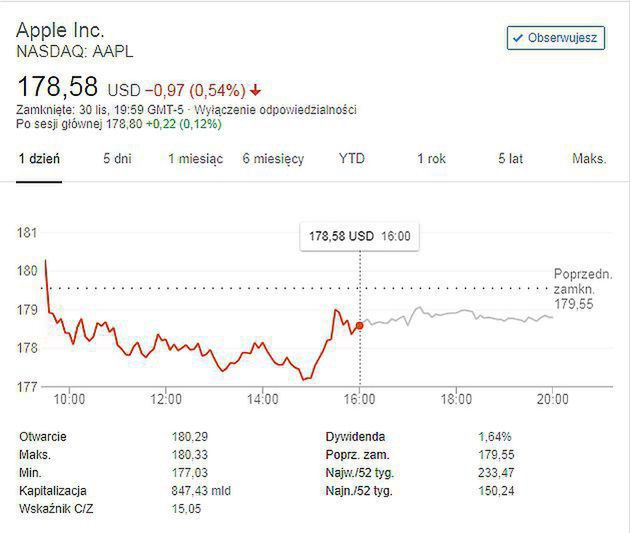Viewport: 630px width, 533px height.
Task: Switch to the 5 dni tab
Action: (x=117, y=159)
